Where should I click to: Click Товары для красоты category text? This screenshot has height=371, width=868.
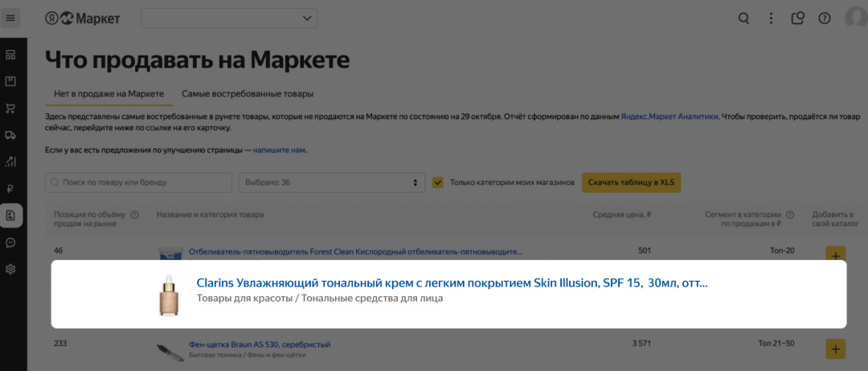pos(320,299)
